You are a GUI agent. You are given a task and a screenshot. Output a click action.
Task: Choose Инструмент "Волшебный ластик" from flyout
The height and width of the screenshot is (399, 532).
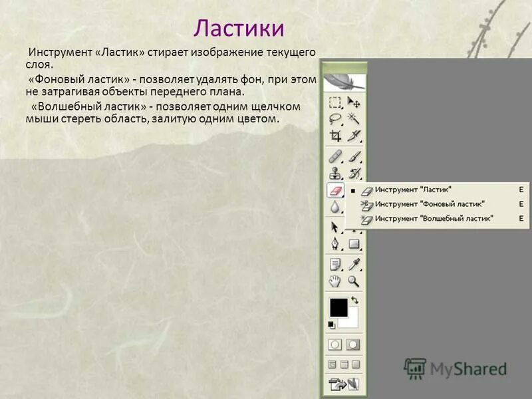pos(437,219)
